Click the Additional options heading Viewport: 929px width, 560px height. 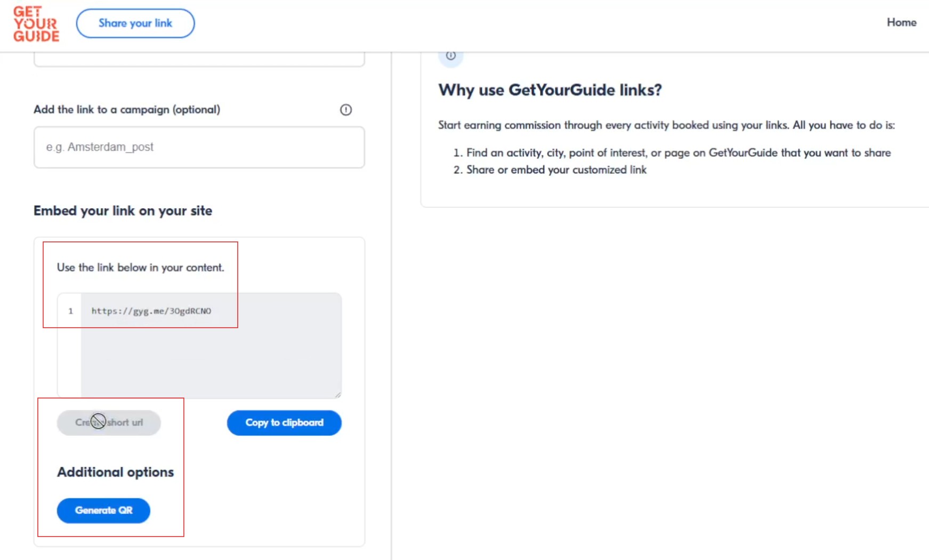point(115,472)
